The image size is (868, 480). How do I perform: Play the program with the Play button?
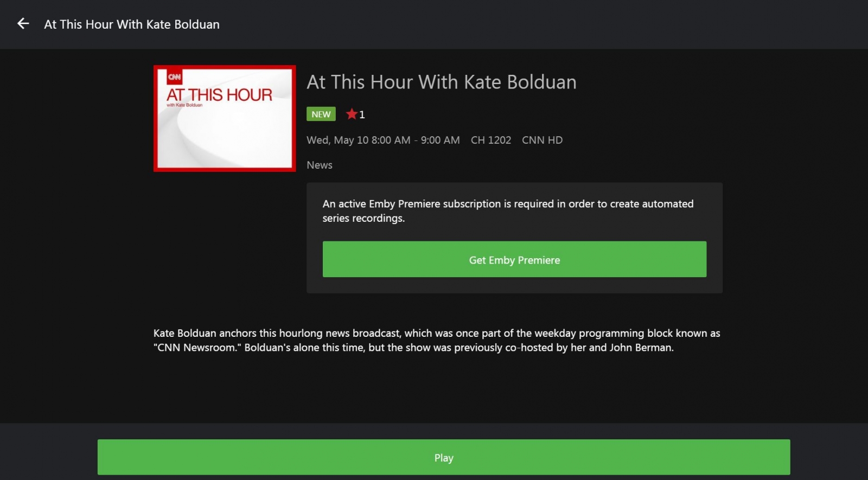[444, 457]
